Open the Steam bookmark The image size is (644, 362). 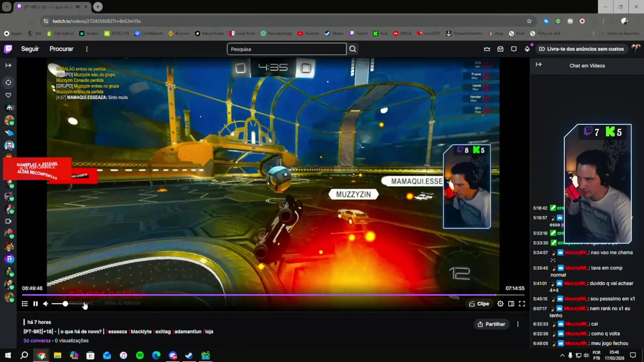click(x=334, y=34)
